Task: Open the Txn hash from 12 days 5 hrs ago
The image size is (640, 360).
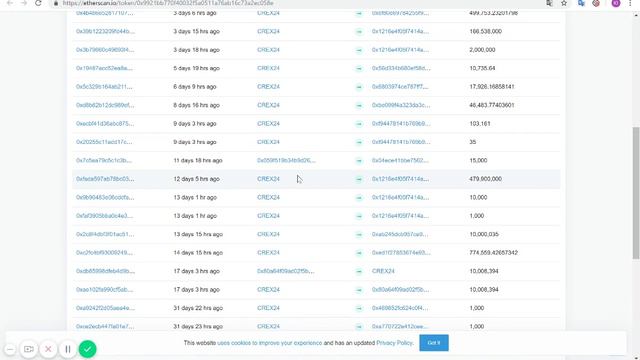Action: (104, 179)
